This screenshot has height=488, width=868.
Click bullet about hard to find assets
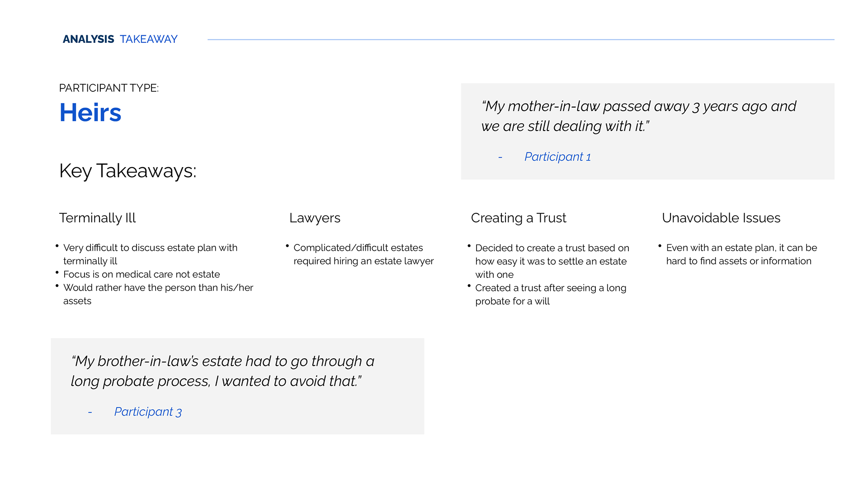pos(741,254)
